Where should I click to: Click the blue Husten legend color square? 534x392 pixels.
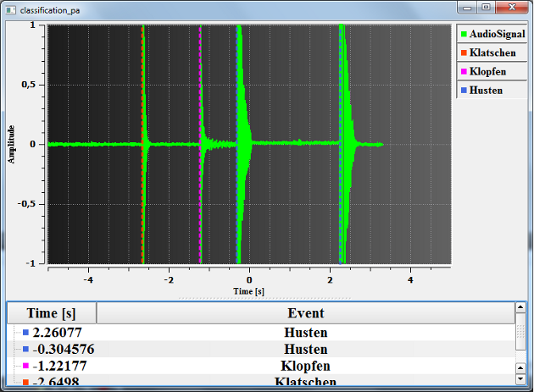(x=464, y=91)
